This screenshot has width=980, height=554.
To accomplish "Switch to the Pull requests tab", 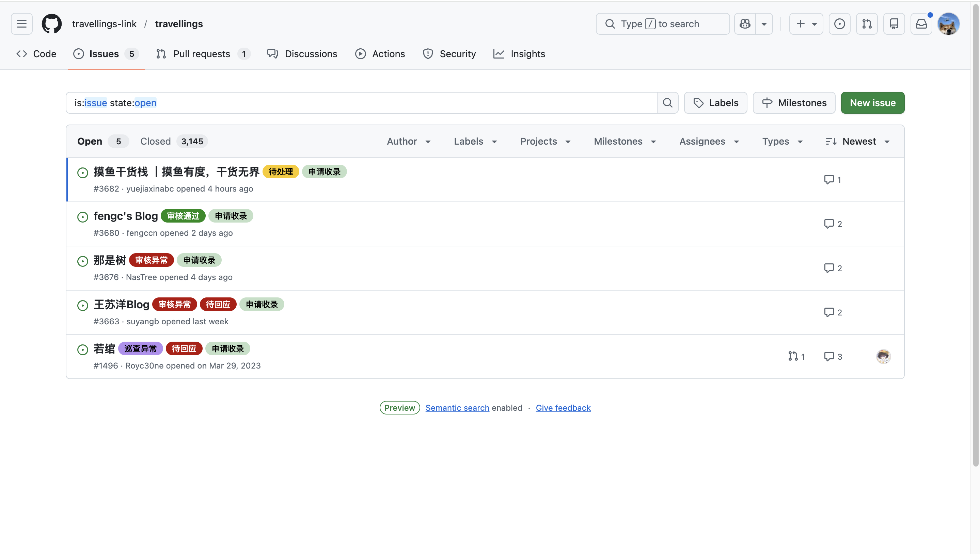I will coord(202,54).
